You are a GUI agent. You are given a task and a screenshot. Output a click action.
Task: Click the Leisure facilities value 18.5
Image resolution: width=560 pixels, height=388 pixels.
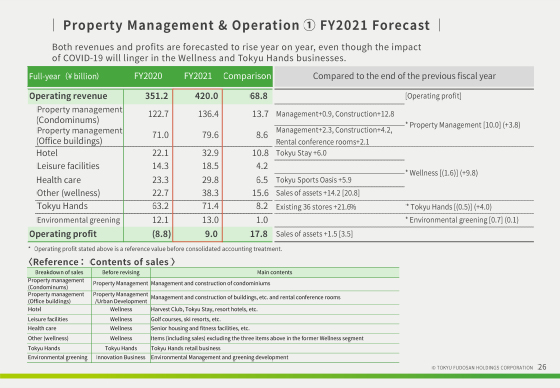pos(210,166)
